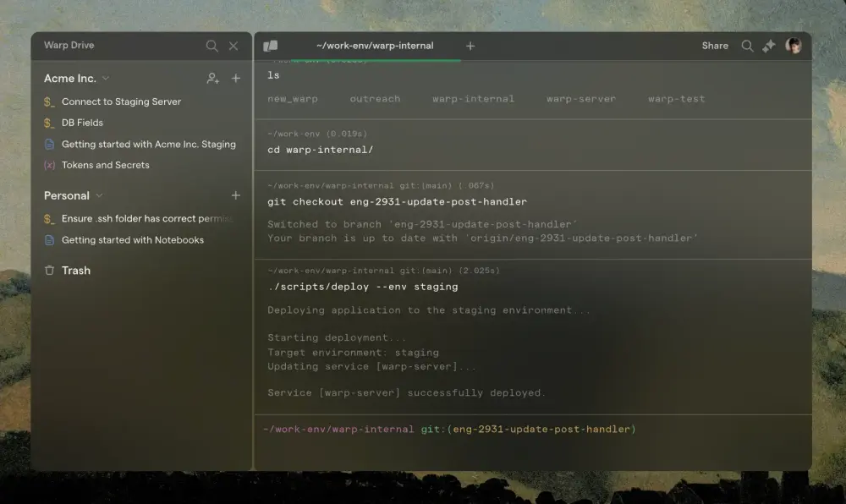This screenshot has width=846, height=504.
Task: Open Tokens and Secrets environment variables
Action: point(105,165)
